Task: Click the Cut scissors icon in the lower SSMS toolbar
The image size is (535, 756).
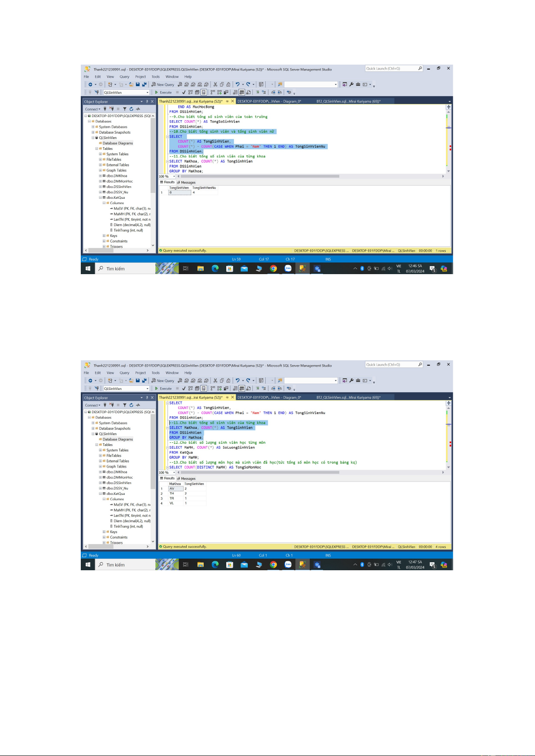Action: click(215, 380)
